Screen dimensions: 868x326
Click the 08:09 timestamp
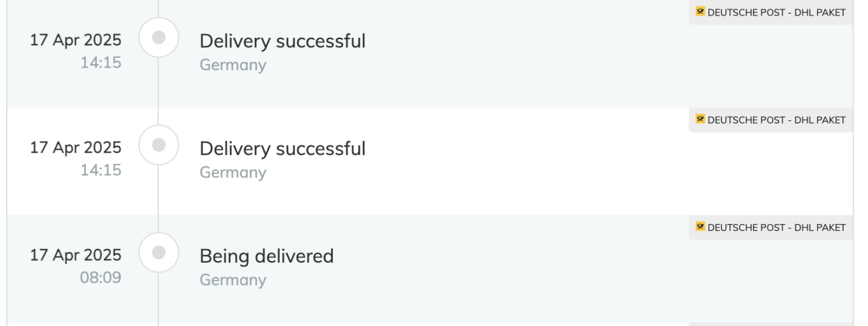[101, 277]
